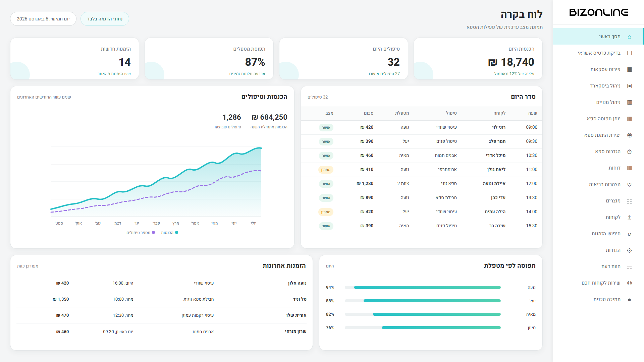644x362 pixels.
Task: Click the לוח בקרה page heading
Action: click(522, 14)
